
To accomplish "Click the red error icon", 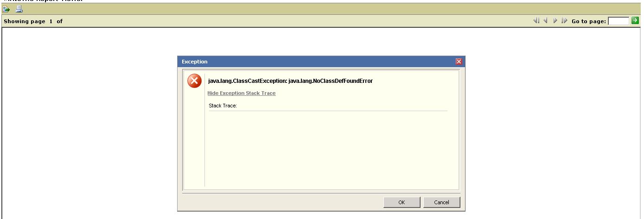I will click(194, 81).
